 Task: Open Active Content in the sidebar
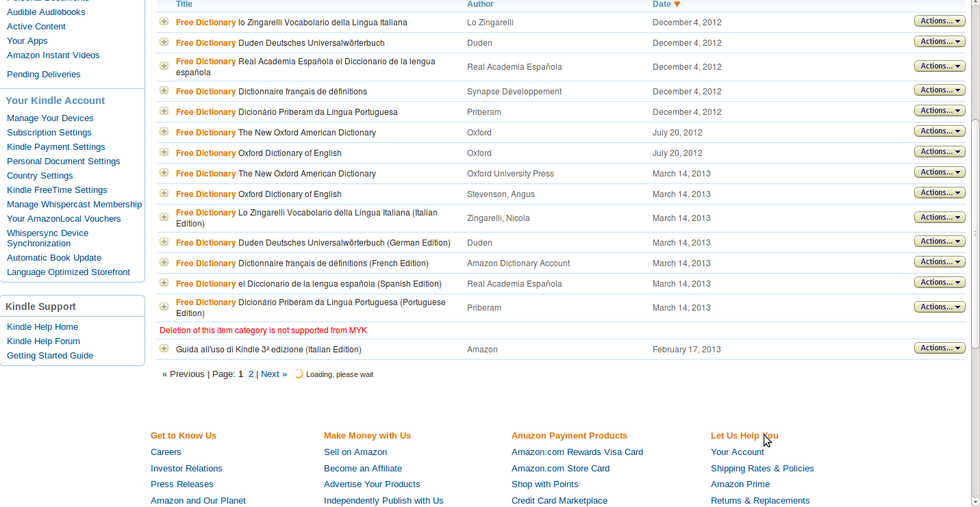coord(36,27)
